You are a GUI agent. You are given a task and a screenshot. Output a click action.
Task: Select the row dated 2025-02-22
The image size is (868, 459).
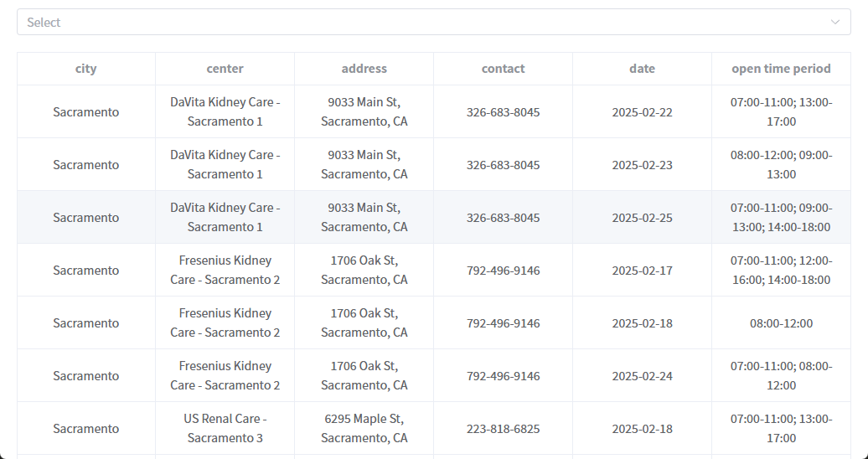[x=434, y=112]
